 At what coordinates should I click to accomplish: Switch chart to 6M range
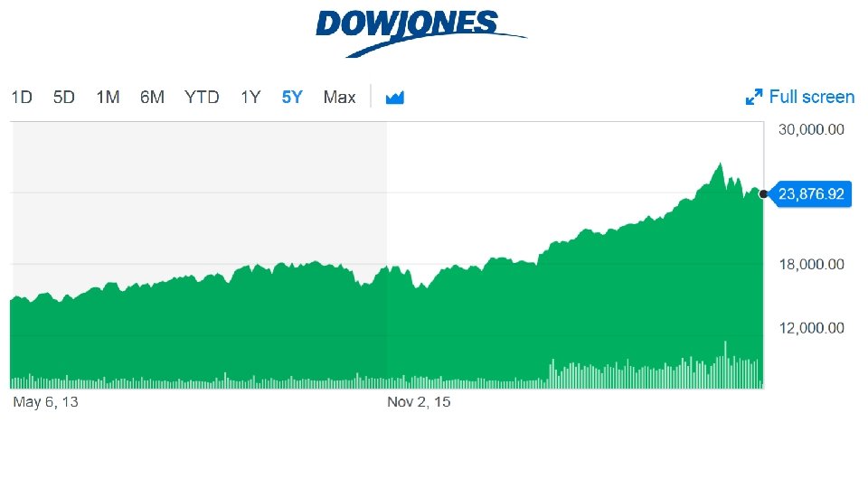[x=152, y=98]
